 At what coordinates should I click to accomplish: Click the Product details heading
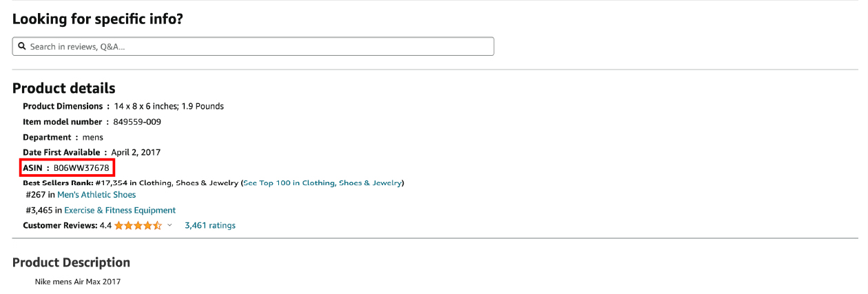(x=64, y=88)
